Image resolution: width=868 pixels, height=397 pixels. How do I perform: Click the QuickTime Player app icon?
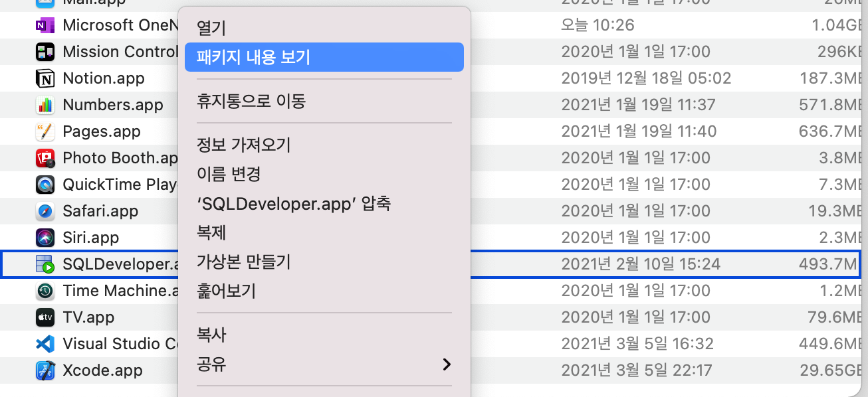tap(45, 185)
